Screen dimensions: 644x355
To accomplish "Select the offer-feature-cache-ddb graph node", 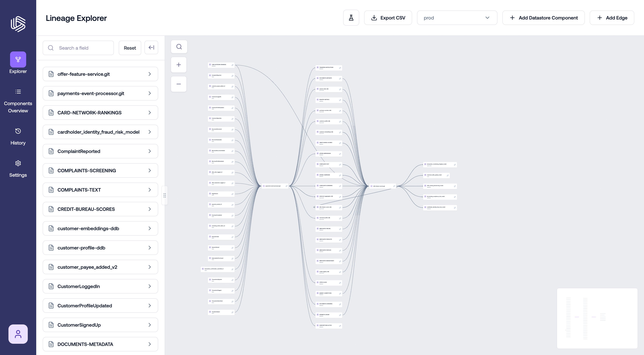I will pyautogui.click(x=329, y=208).
